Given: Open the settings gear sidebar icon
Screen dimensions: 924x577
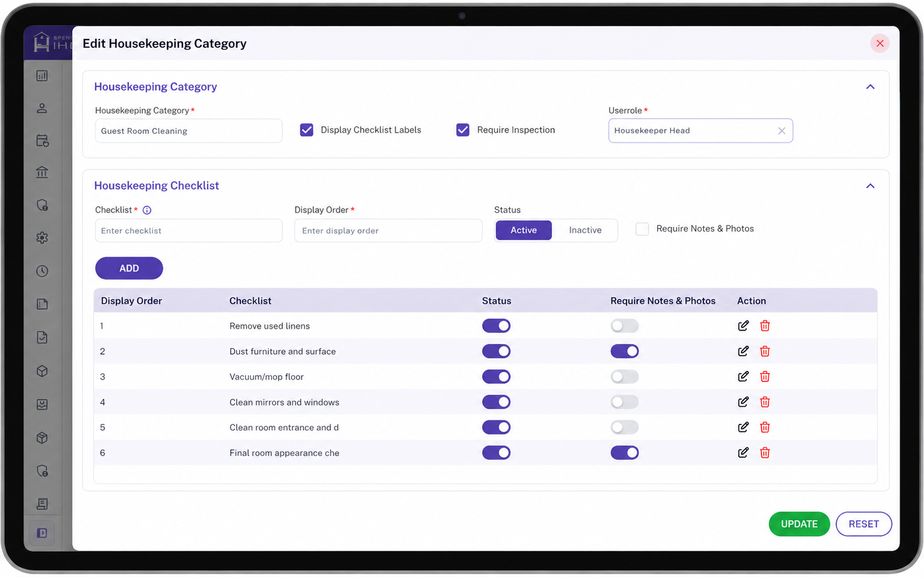Looking at the screenshot, I should click(42, 238).
